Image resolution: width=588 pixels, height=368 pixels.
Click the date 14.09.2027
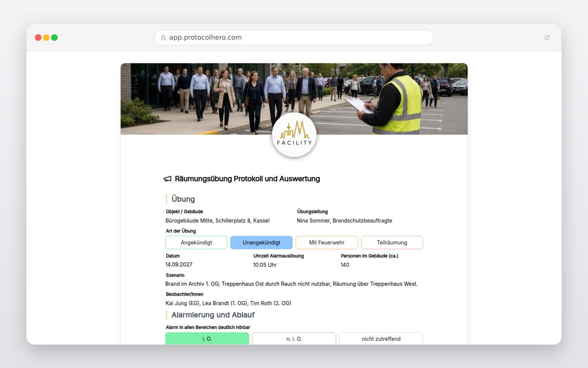click(179, 265)
